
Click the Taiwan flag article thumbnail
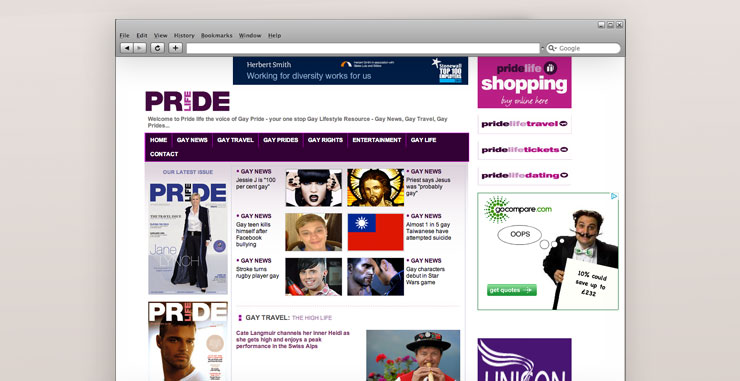pyautogui.click(x=376, y=232)
